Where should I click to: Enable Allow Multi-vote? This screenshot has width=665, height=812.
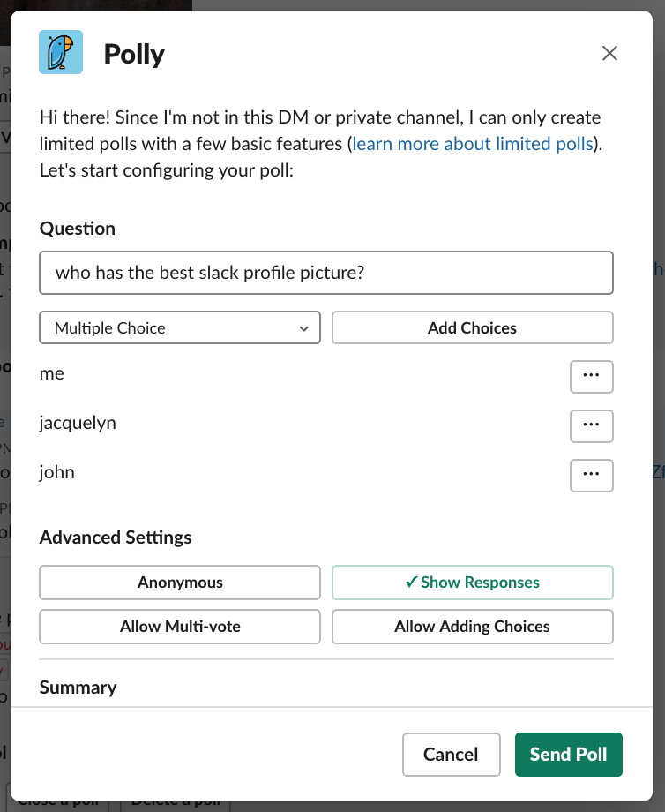(x=180, y=627)
